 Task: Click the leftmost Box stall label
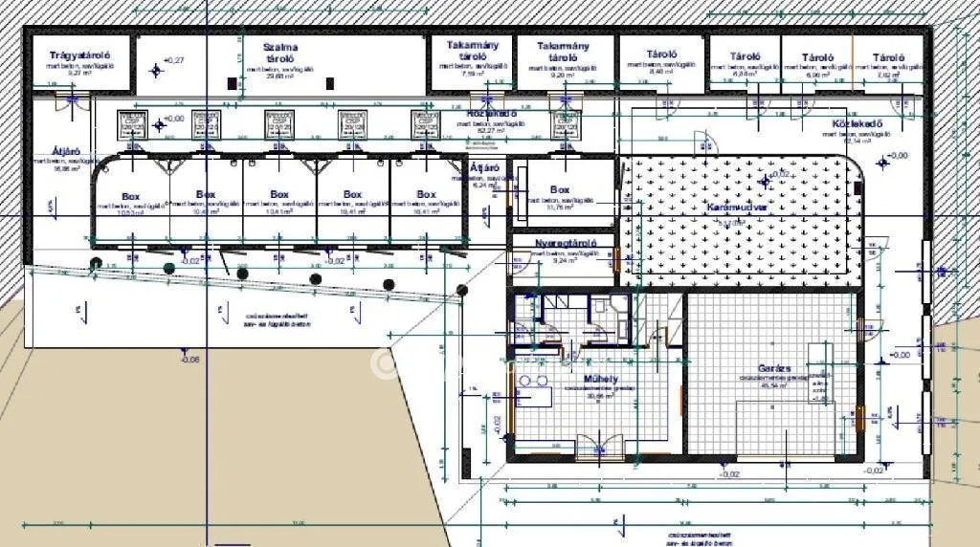[130, 196]
